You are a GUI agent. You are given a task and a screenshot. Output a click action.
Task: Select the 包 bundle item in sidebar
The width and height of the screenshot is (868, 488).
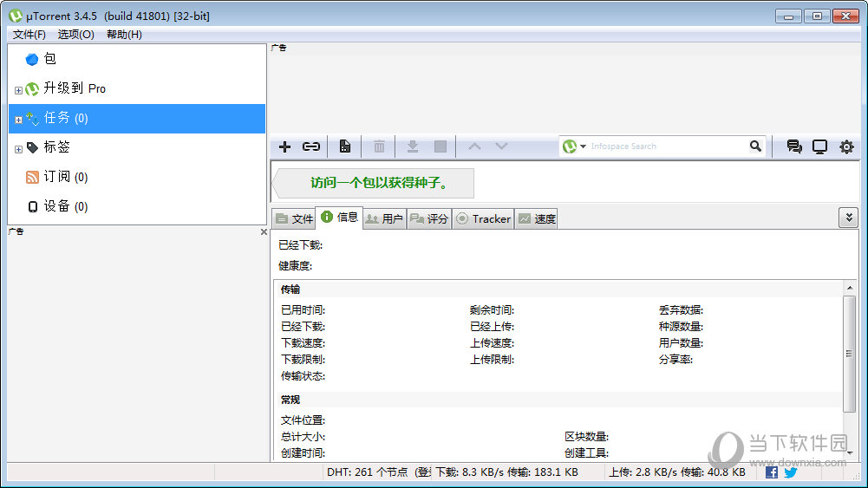pos(137,59)
